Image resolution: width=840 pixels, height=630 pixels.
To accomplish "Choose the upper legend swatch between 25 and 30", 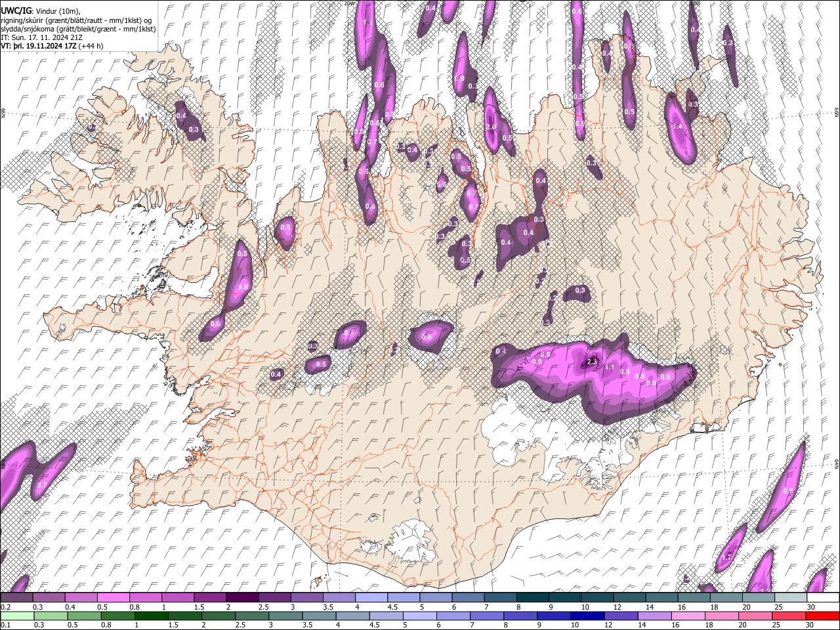I will coord(791,598).
